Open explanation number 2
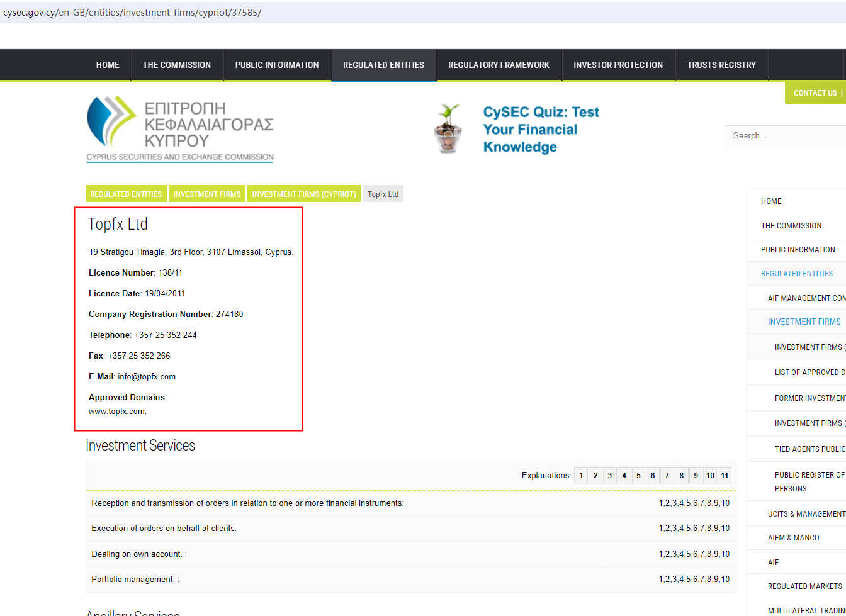 coord(595,476)
